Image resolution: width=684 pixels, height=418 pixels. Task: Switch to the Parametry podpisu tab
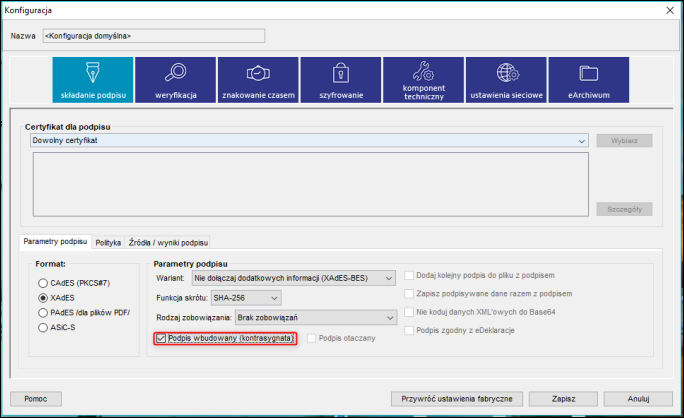[55, 242]
